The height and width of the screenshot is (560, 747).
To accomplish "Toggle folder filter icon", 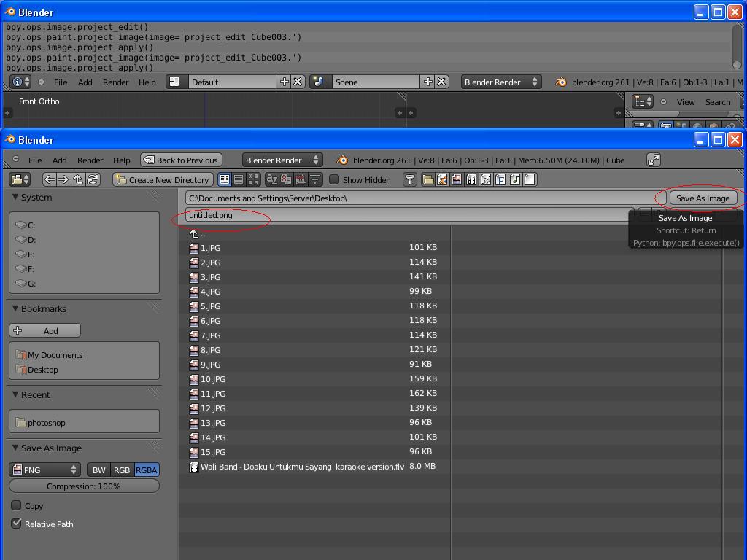I will (427, 179).
